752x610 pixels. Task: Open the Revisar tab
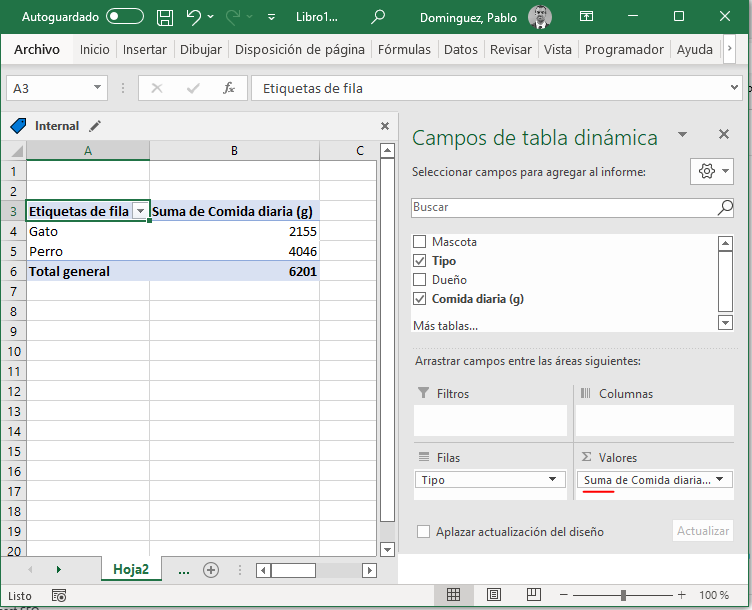[x=511, y=49]
